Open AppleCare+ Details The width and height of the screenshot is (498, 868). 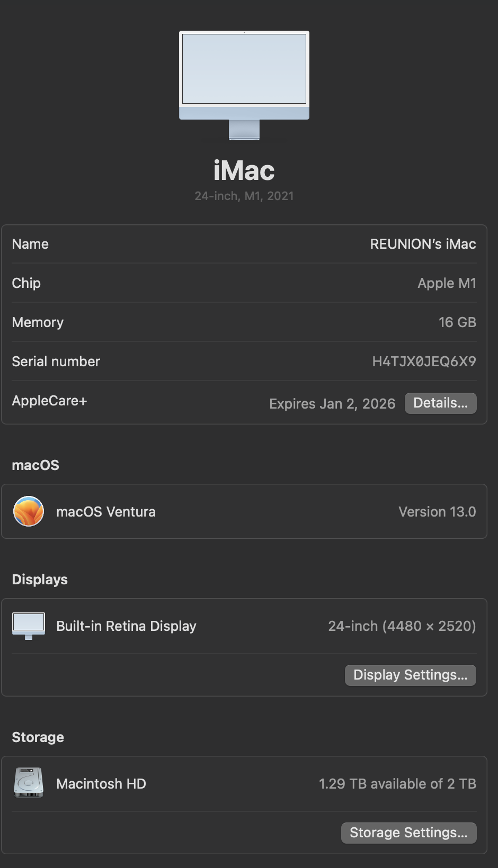tap(440, 403)
